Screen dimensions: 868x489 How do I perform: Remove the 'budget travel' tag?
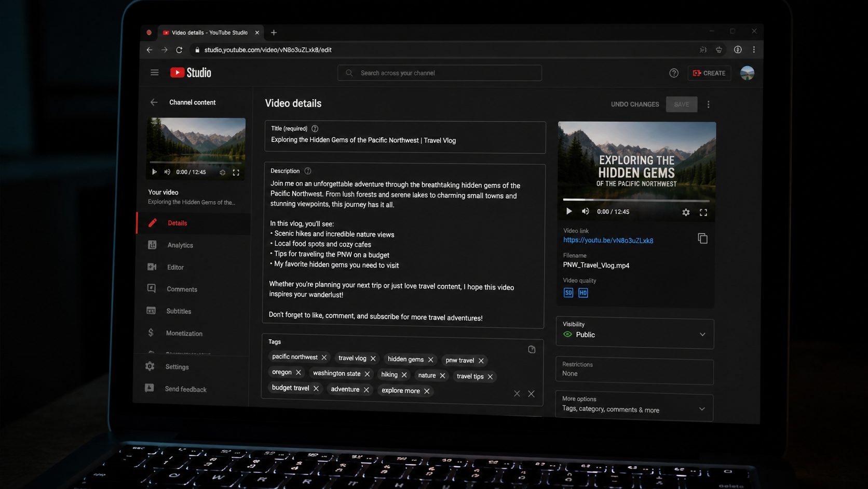click(x=316, y=389)
